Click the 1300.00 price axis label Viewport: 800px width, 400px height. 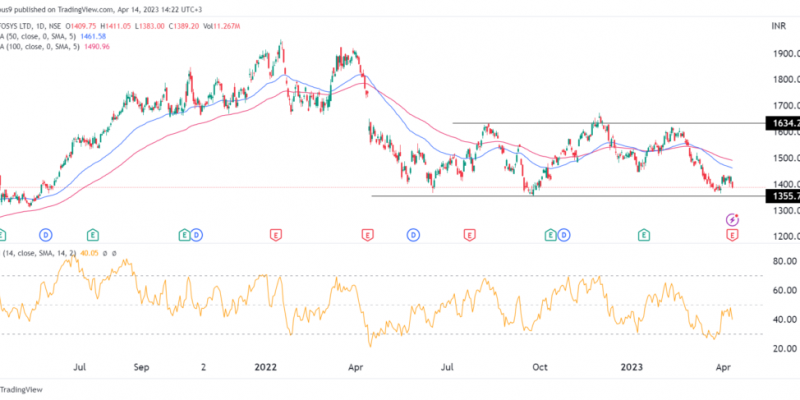coord(785,210)
